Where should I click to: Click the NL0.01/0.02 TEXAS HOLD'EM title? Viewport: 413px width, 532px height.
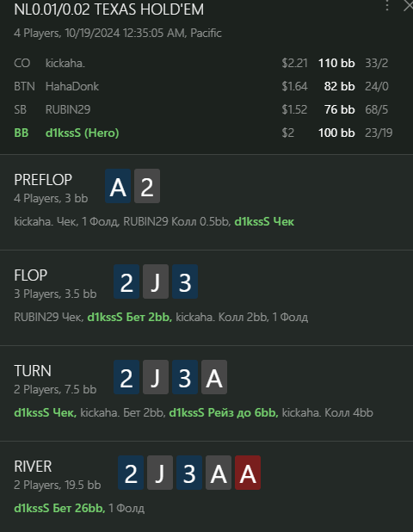(x=109, y=9)
